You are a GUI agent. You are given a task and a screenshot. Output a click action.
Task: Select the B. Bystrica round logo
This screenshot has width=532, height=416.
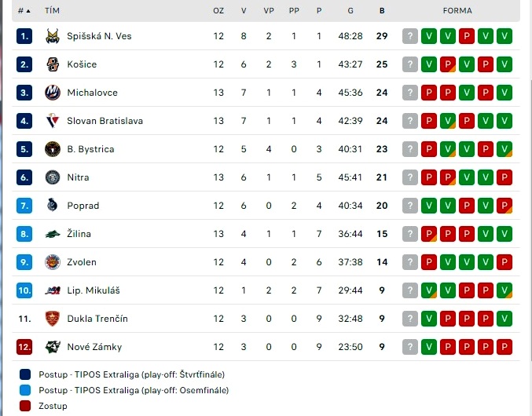53,149
